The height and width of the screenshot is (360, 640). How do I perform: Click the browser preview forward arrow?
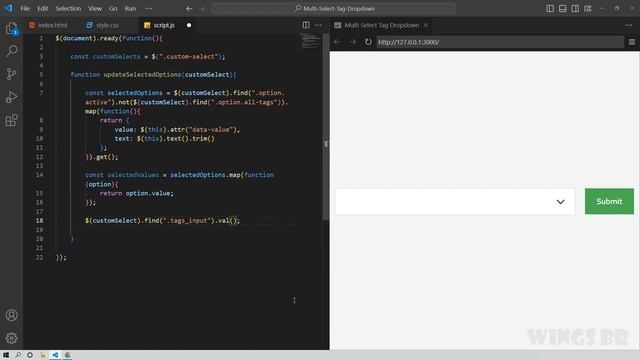[353, 42]
